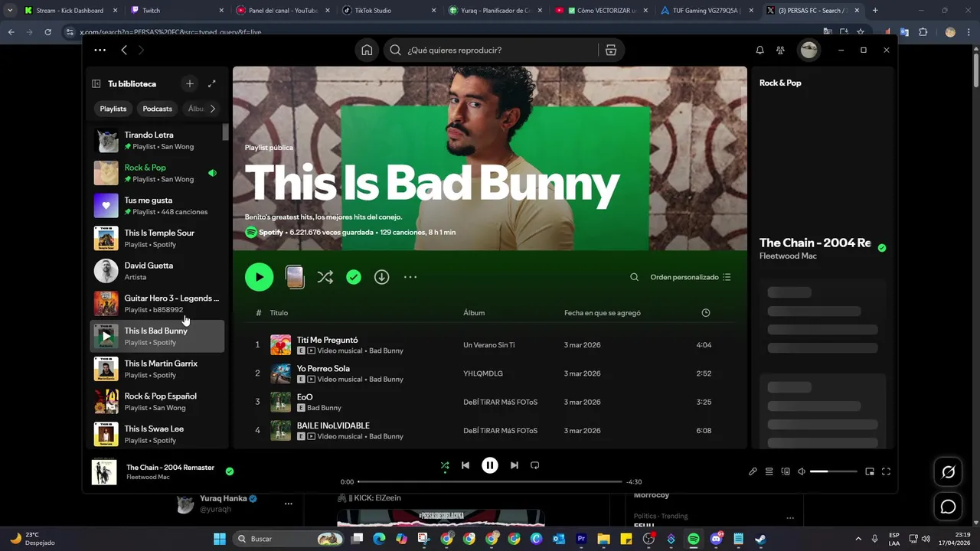Open the miniplayer
980x551 pixels.
(870, 471)
